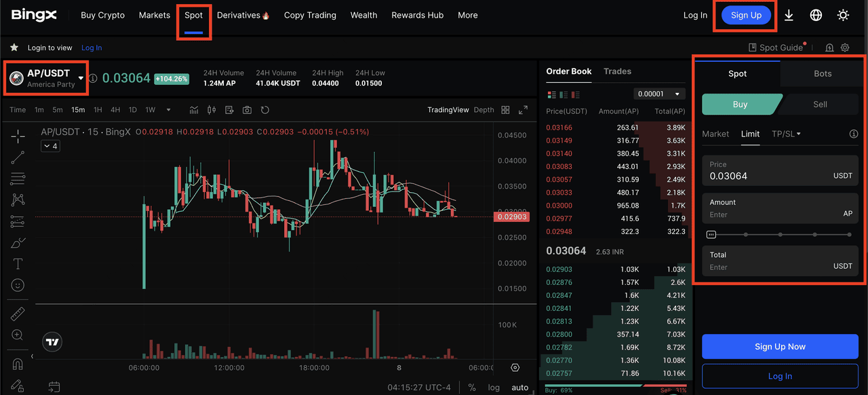Select the brush drawing tool

click(18, 242)
